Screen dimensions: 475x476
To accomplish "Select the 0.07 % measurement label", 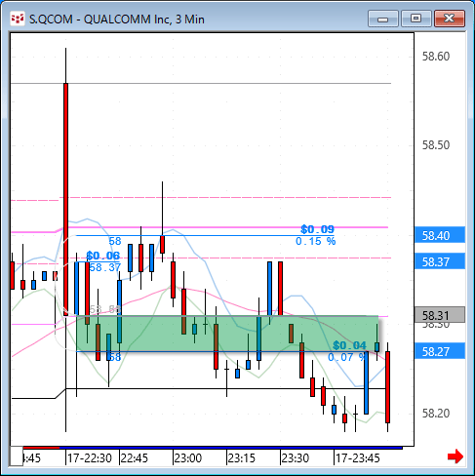I will click(346, 357).
